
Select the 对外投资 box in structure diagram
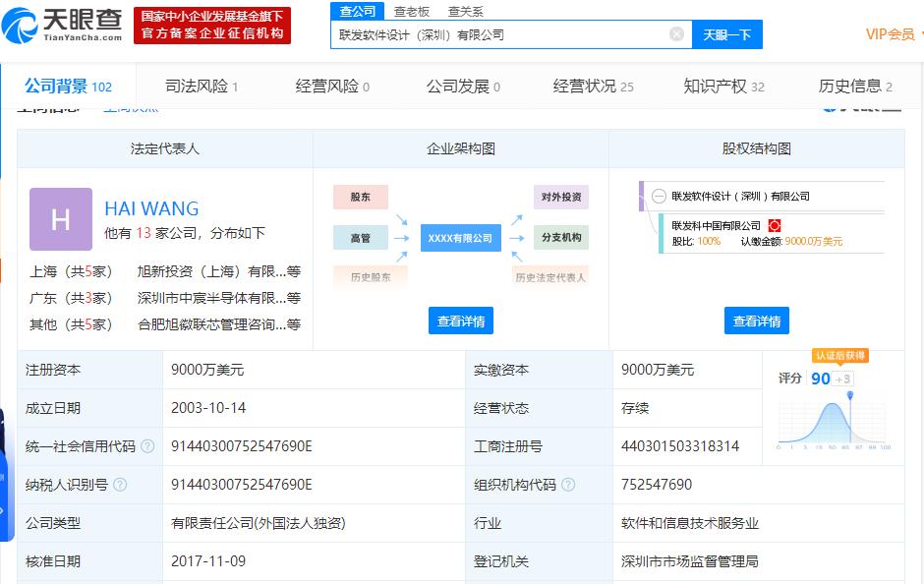(561, 197)
